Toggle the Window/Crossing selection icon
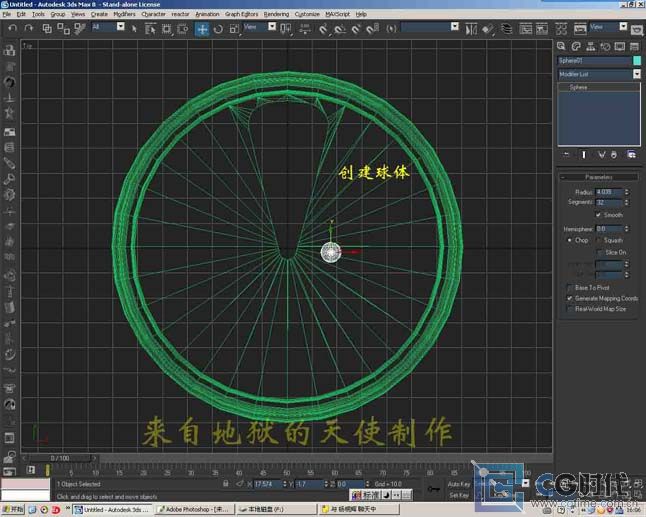646x517 pixels. click(183, 29)
